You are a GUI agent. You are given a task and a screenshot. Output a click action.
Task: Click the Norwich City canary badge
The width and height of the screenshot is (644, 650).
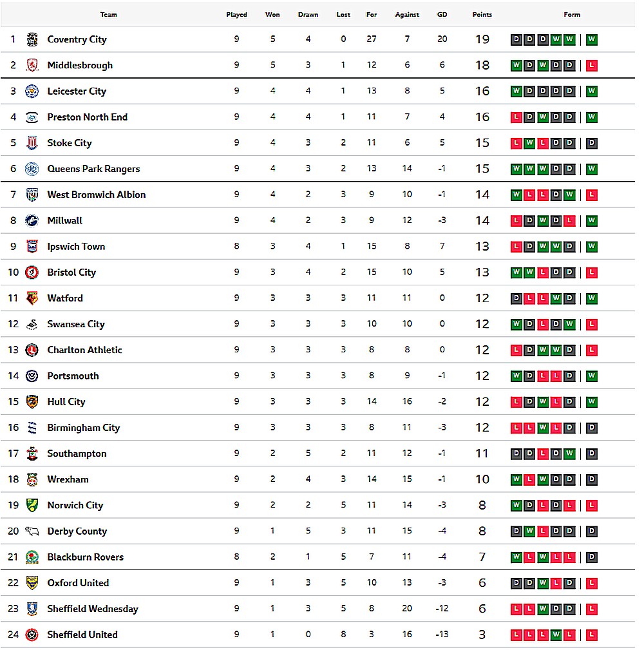tap(32, 505)
